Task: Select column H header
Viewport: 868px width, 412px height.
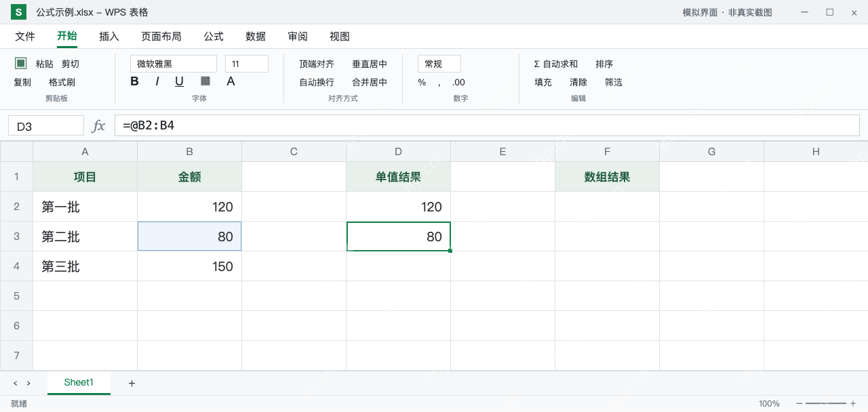Action: (816, 152)
